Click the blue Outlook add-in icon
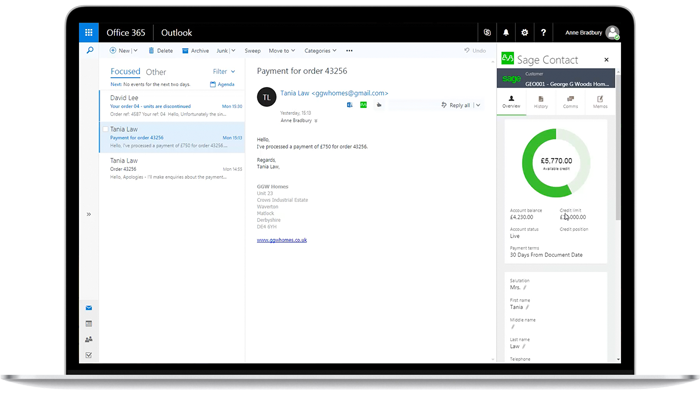The width and height of the screenshot is (700, 394). pyautogui.click(x=350, y=105)
